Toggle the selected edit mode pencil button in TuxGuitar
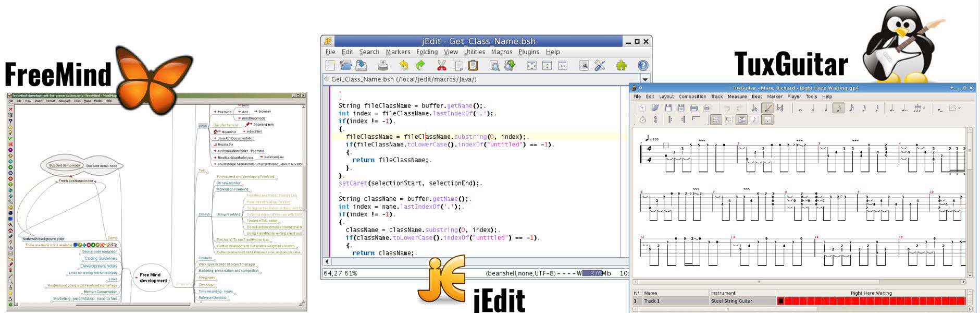980x313 pixels. coord(767,109)
